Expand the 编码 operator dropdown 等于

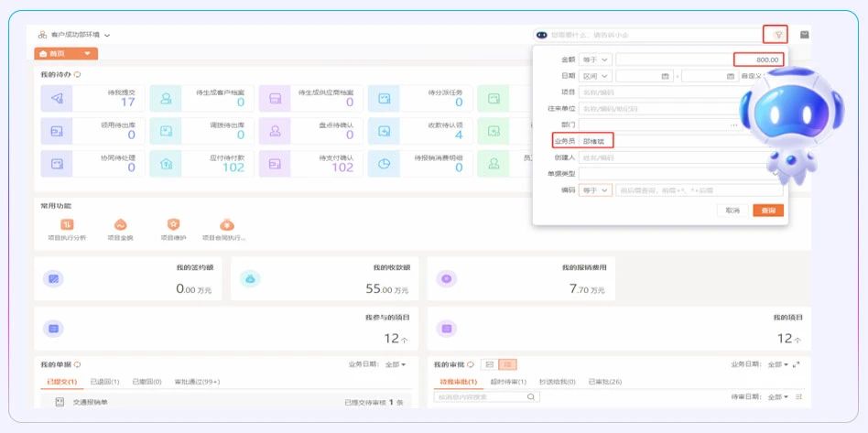click(595, 190)
